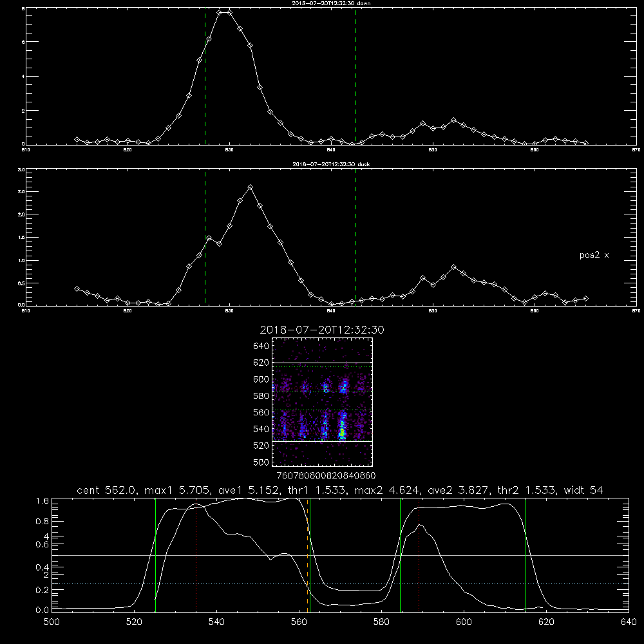Click the green solid line at 615 in bottom plot
644x644 pixels.
pyautogui.click(x=526, y=555)
